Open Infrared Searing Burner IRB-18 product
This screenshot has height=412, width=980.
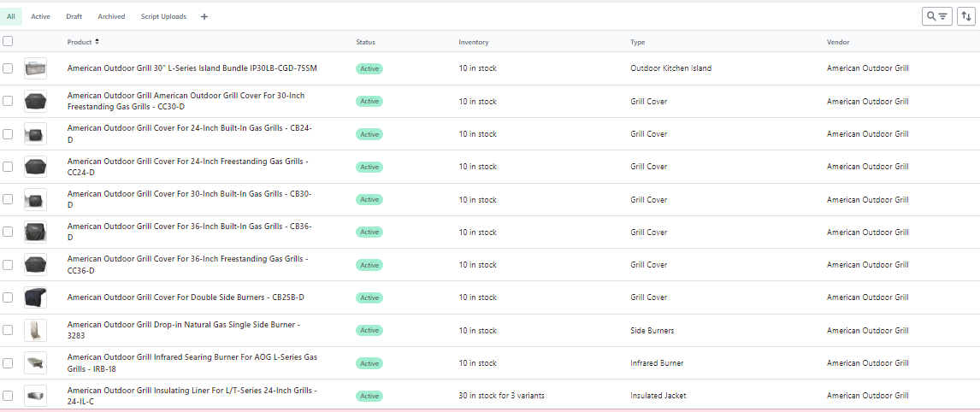tap(192, 362)
